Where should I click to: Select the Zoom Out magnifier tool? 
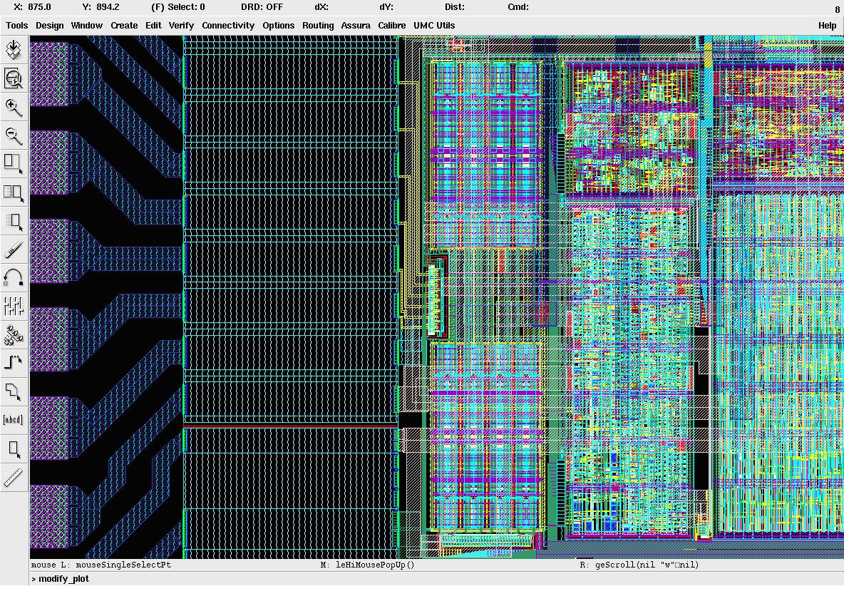14,135
